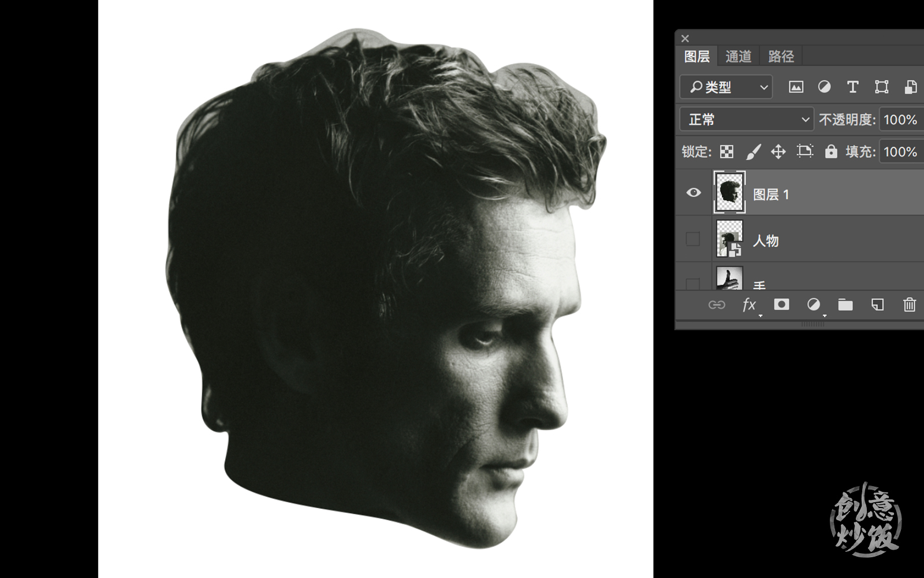
Task: Click the 填充 label
Action: (x=861, y=152)
